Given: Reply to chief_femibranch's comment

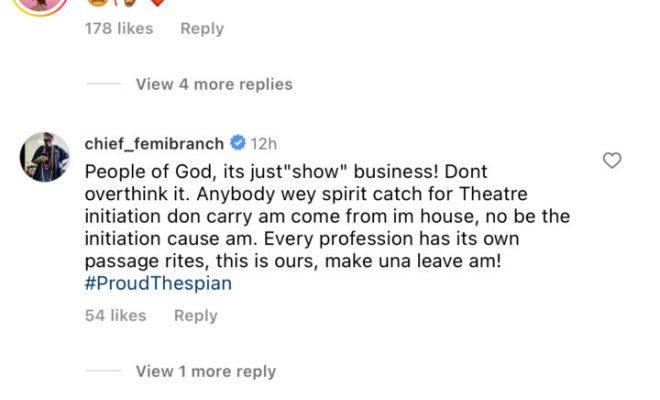Looking at the screenshot, I should [195, 315].
